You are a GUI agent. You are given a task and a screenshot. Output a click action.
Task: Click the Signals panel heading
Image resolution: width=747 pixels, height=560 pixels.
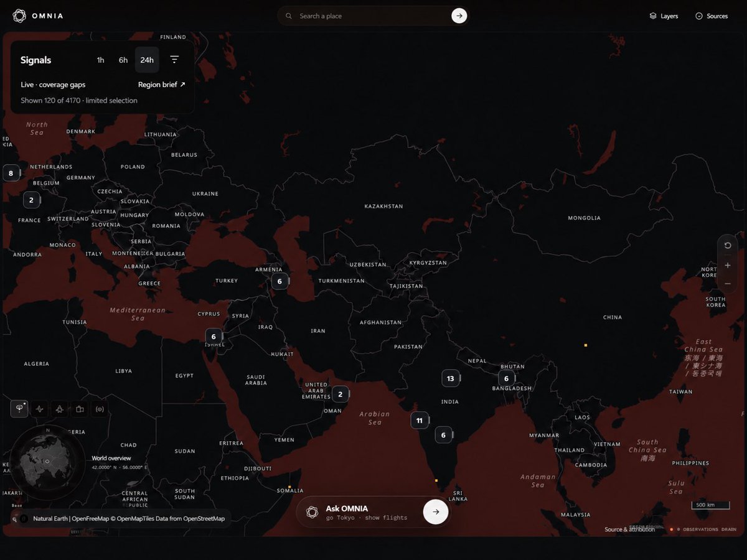pyautogui.click(x=36, y=60)
